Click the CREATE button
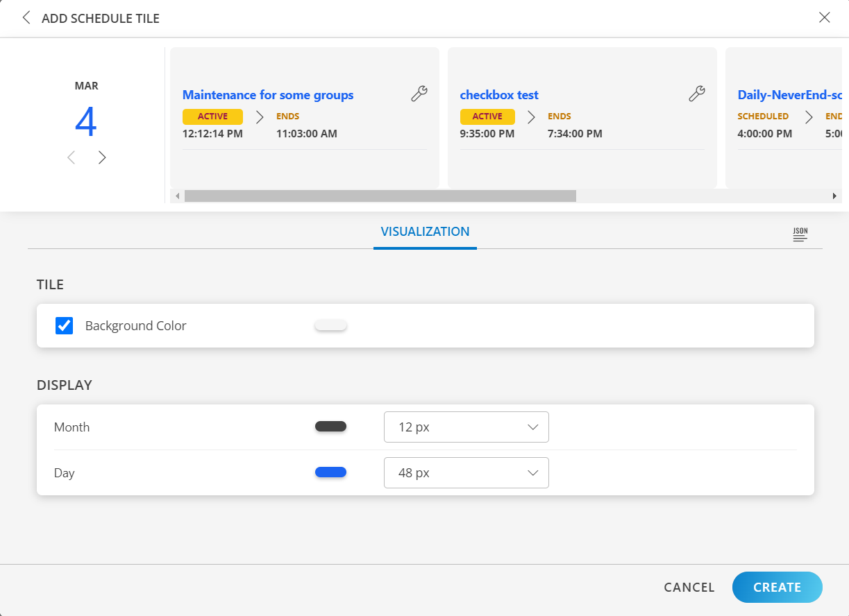Viewport: 849px width, 616px height. [777, 587]
